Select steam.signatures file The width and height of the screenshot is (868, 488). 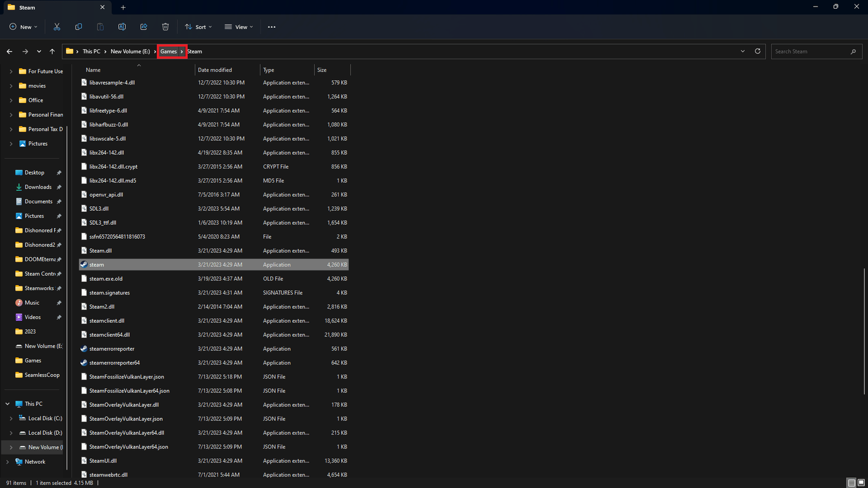coord(214,293)
